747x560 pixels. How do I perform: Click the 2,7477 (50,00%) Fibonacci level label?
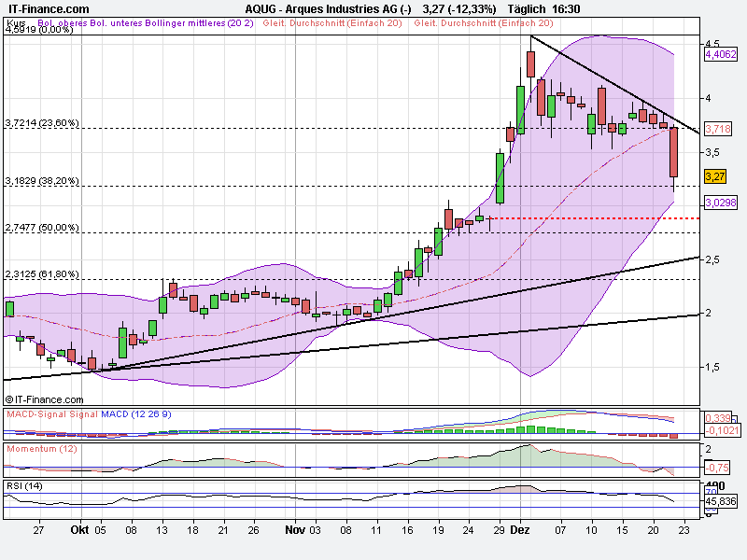[42, 227]
